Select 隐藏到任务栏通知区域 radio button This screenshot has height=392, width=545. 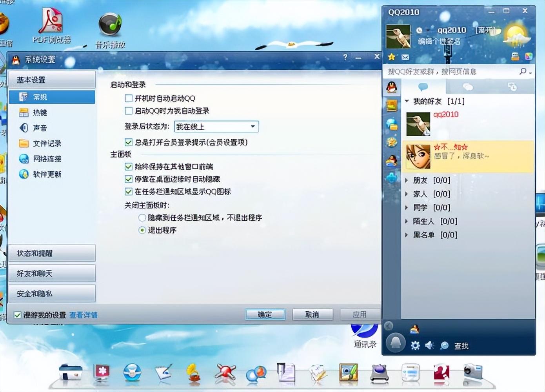[x=142, y=218]
